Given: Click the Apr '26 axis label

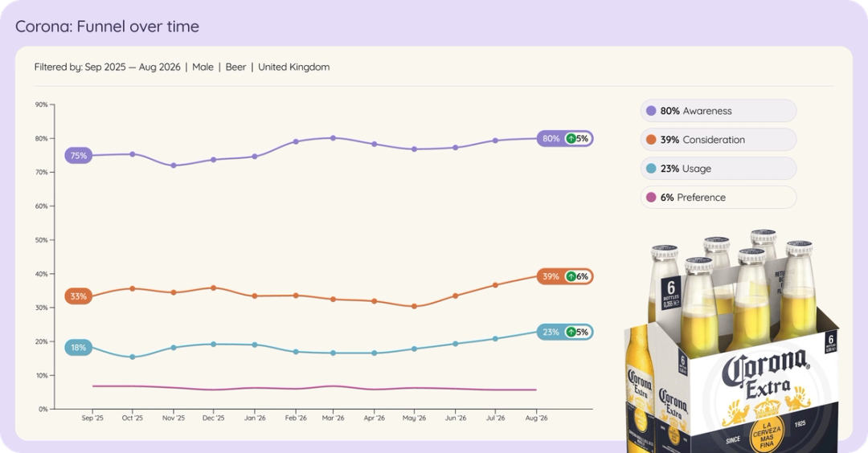Looking at the screenshot, I should click(375, 418).
